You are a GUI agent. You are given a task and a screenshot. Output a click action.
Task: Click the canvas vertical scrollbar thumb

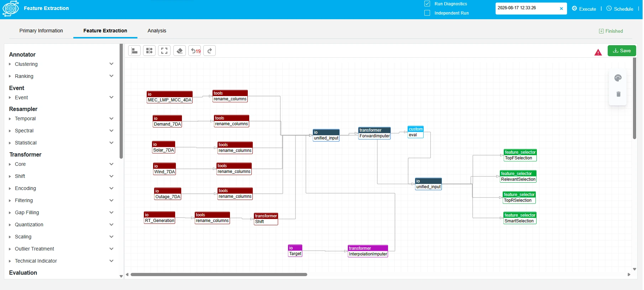click(x=634, y=98)
